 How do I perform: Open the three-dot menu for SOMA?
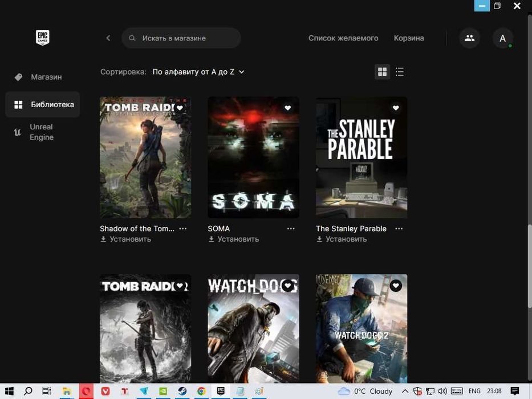291,229
